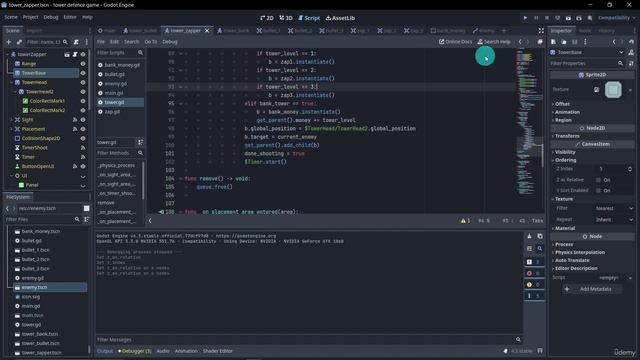Close the tower_zapper scene tab
Screen dimensions: 640x360
(207, 31)
